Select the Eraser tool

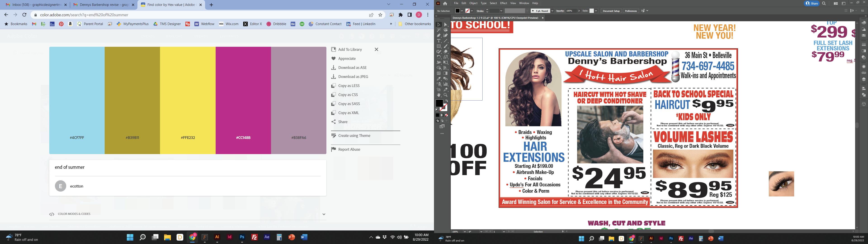446,52
